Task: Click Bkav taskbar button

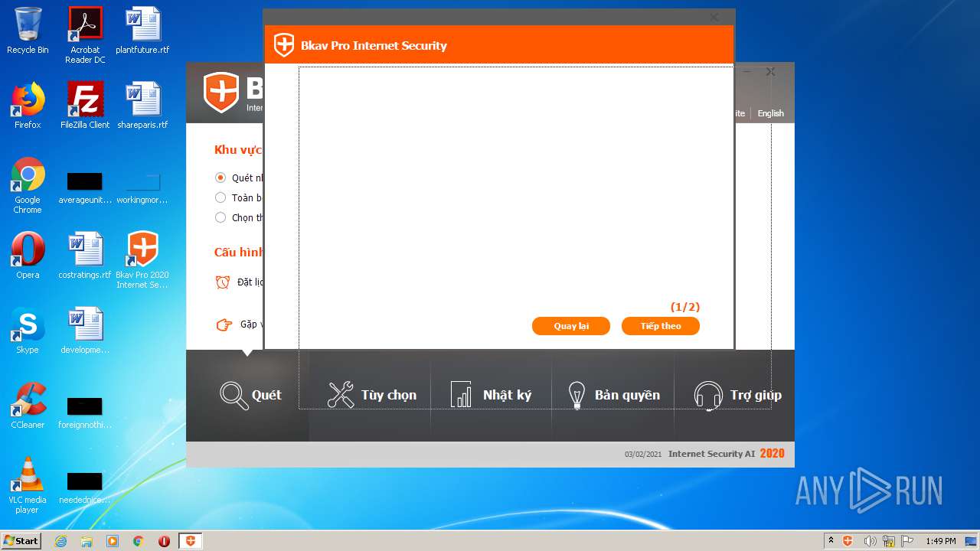Action: pyautogui.click(x=191, y=541)
